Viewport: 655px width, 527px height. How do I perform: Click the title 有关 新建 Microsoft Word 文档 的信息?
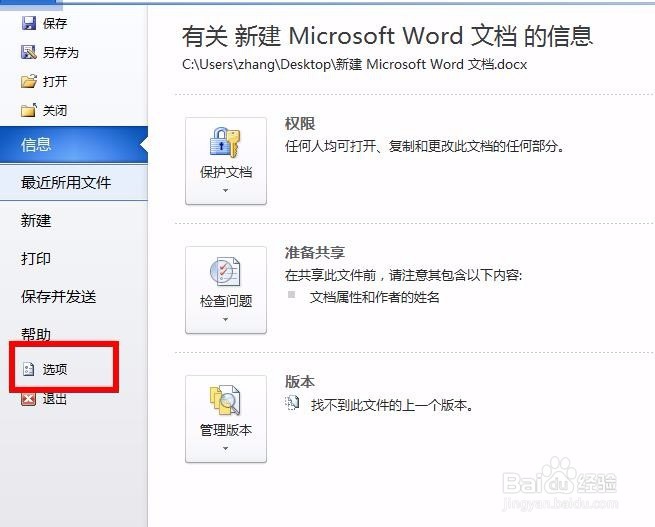[x=387, y=35]
